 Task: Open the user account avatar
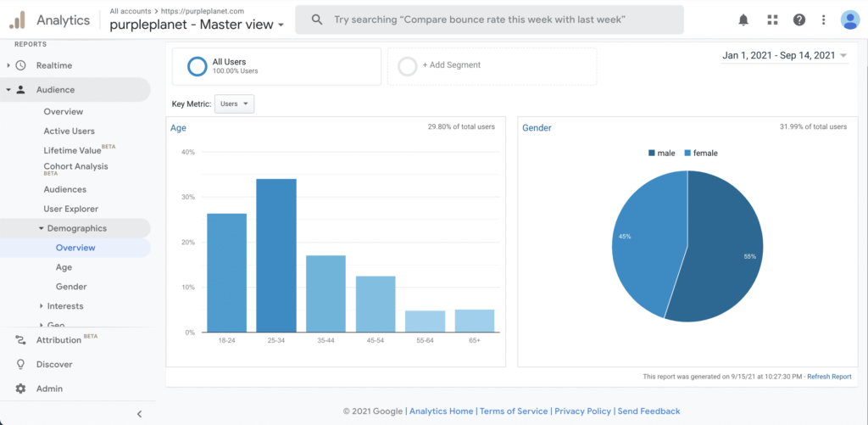[x=849, y=20]
